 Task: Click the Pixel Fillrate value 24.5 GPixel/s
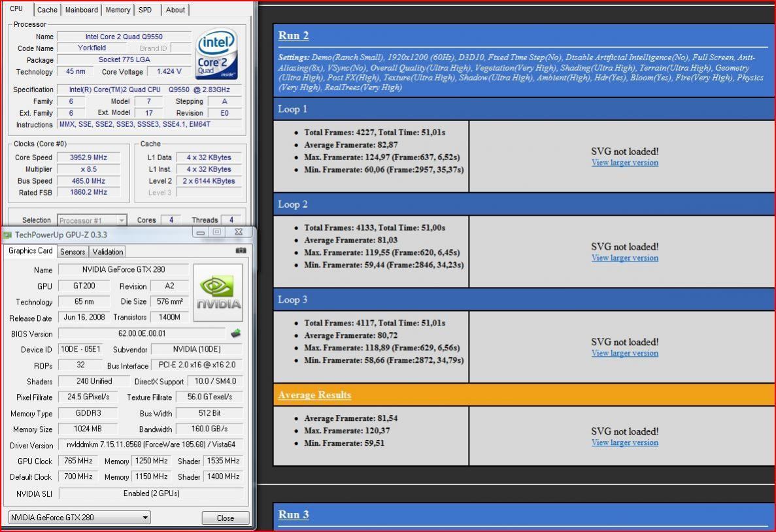[x=88, y=397]
